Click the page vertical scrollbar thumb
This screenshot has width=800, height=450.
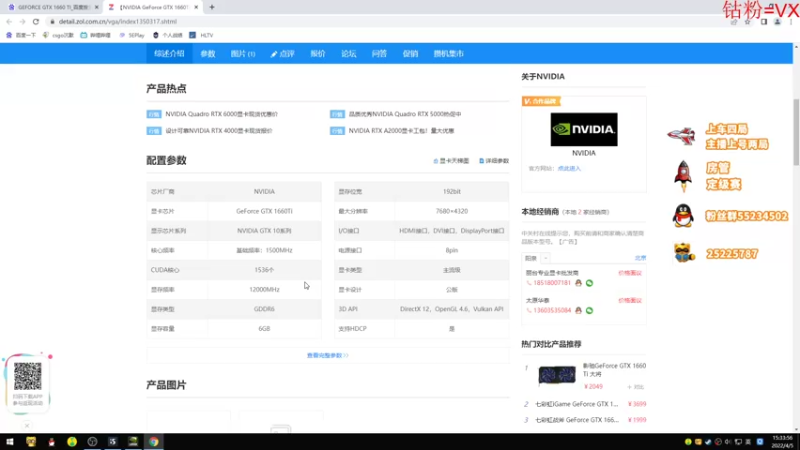pyautogui.click(x=796, y=132)
